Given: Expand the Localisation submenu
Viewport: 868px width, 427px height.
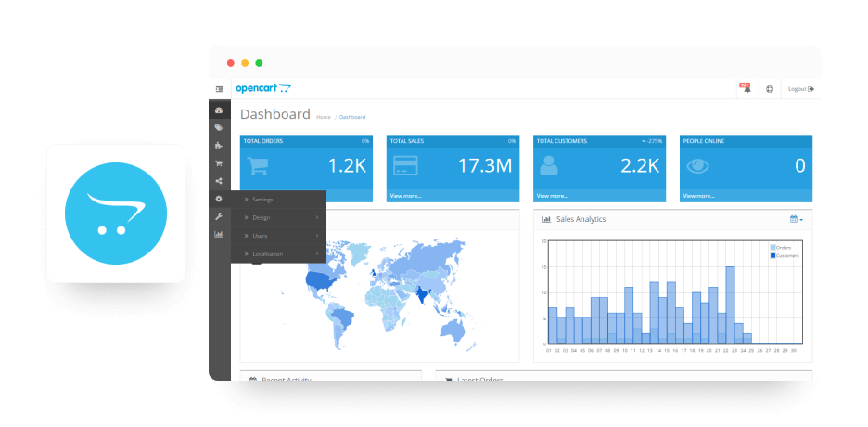Looking at the screenshot, I should coord(278,254).
